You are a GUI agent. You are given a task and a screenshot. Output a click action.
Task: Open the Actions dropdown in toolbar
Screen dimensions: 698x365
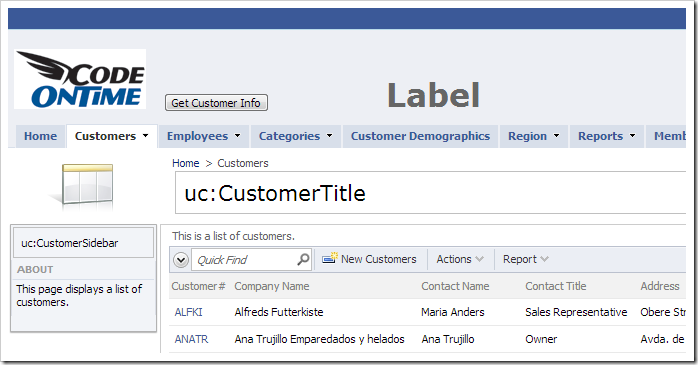pyautogui.click(x=460, y=259)
